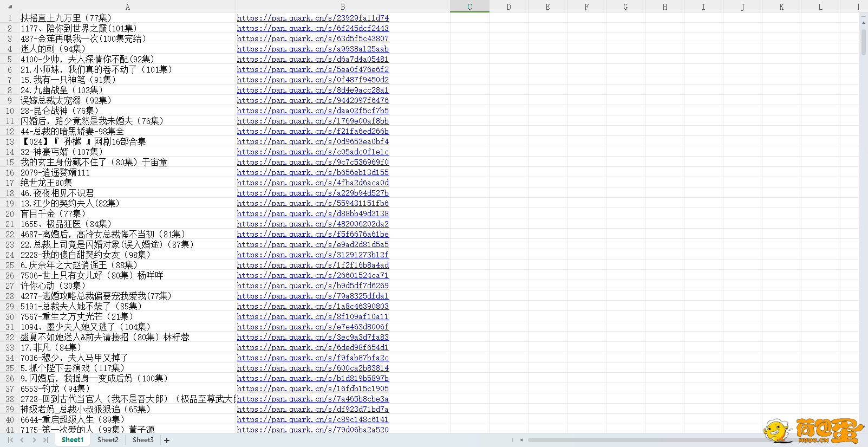Open link ending 482006202da2

coord(313,224)
